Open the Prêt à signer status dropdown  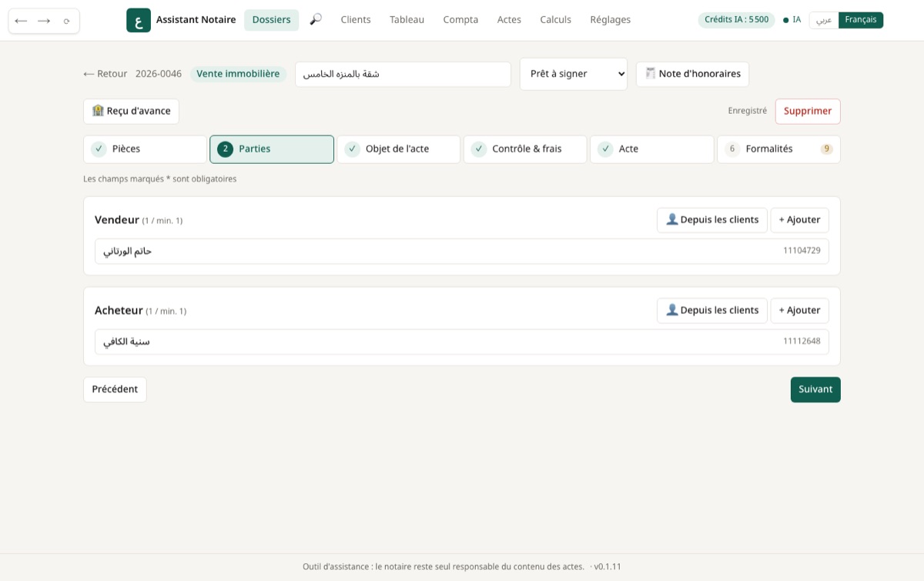(574, 74)
